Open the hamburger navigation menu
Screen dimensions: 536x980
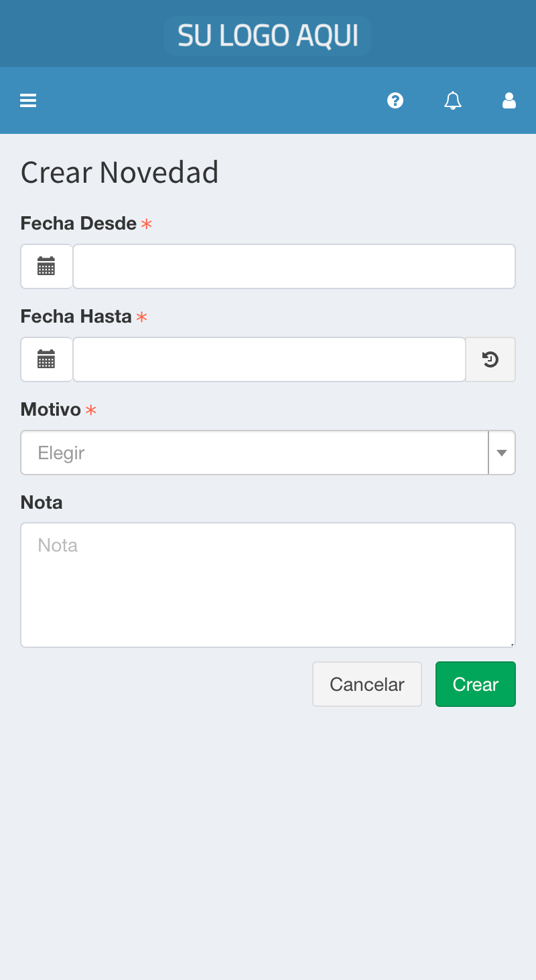28,100
